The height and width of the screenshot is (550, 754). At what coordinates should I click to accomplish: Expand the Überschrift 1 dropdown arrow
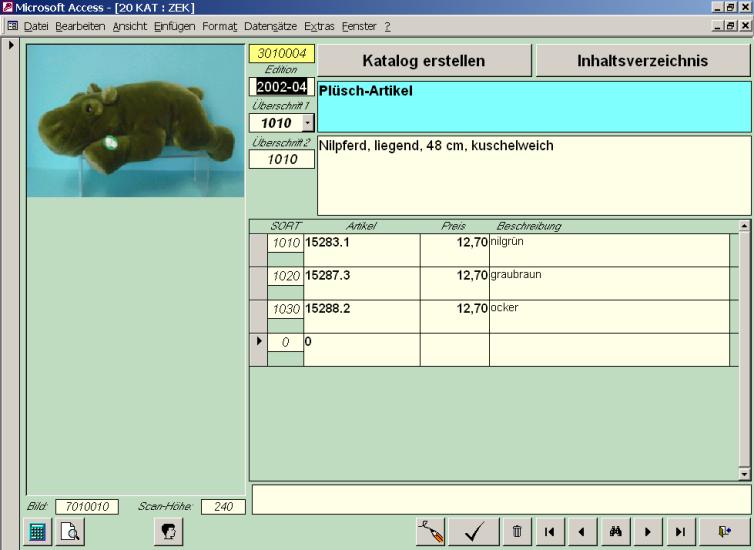click(x=307, y=123)
